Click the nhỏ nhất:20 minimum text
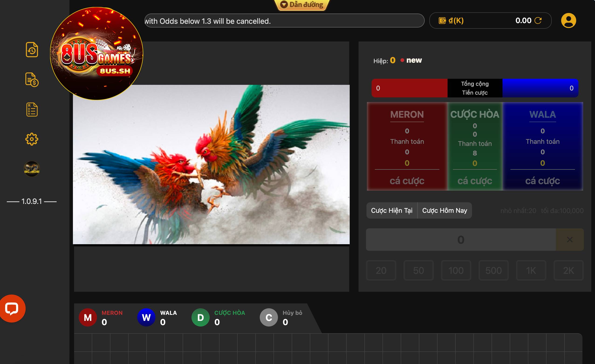This screenshot has width=595, height=364. 518,211
